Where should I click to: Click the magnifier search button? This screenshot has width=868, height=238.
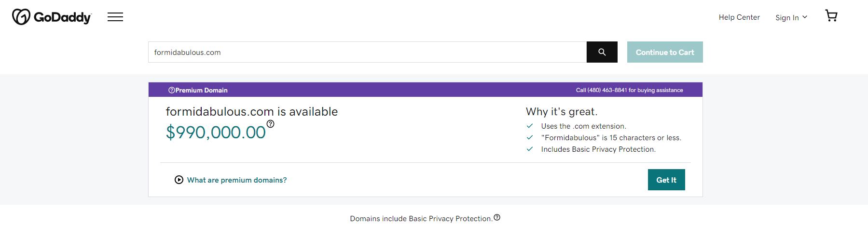602,52
